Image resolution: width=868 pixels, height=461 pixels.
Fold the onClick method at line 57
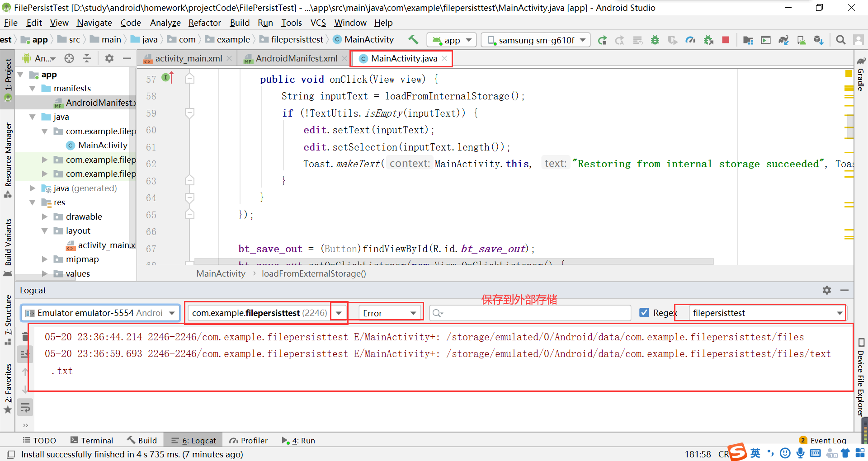[190, 79]
